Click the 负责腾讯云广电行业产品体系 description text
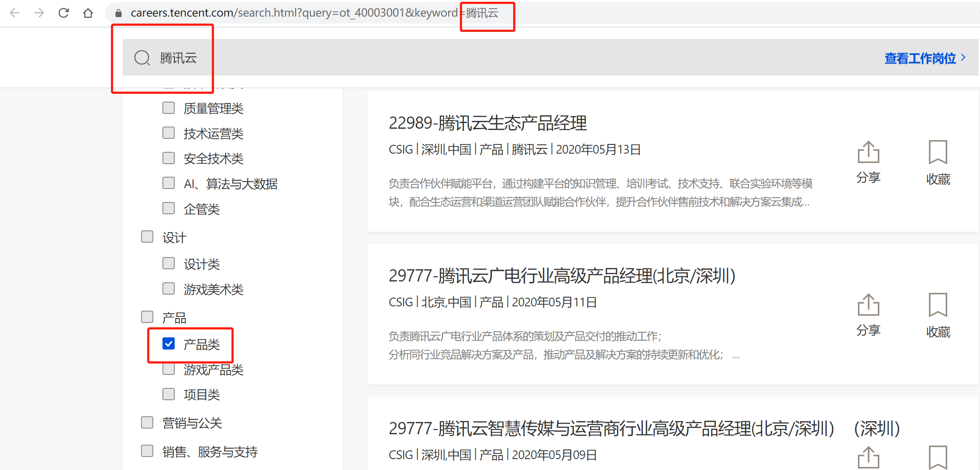This screenshot has height=470, width=980. click(x=564, y=345)
